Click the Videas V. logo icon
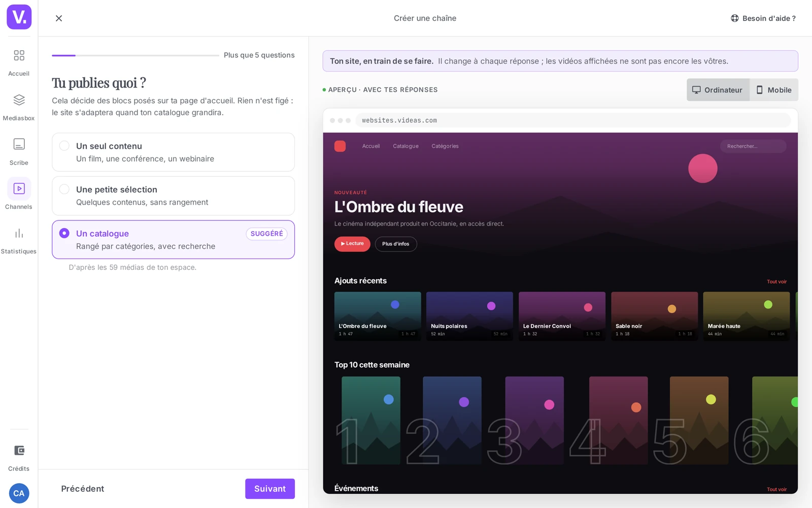The width and height of the screenshot is (812, 508). point(19,17)
